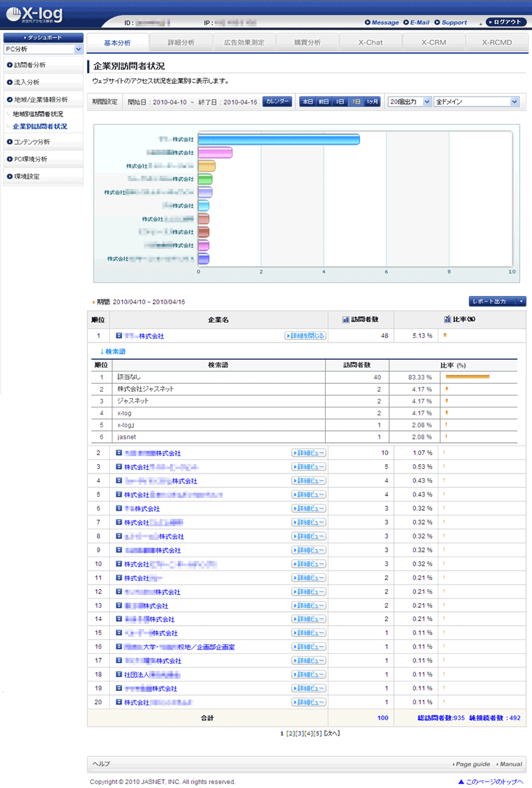Screen dimensions: 532x788
Task: Switch to the 詳細分析 tab
Action: coord(182,43)
